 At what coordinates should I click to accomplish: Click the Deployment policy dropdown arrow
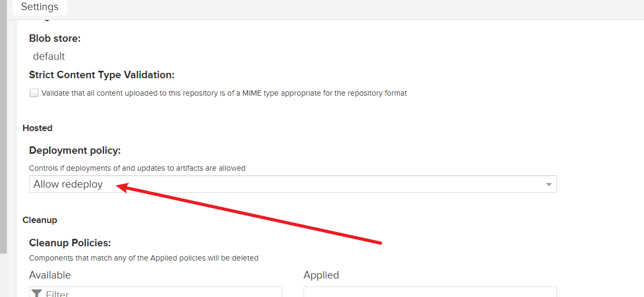click(x=548, y=184)
